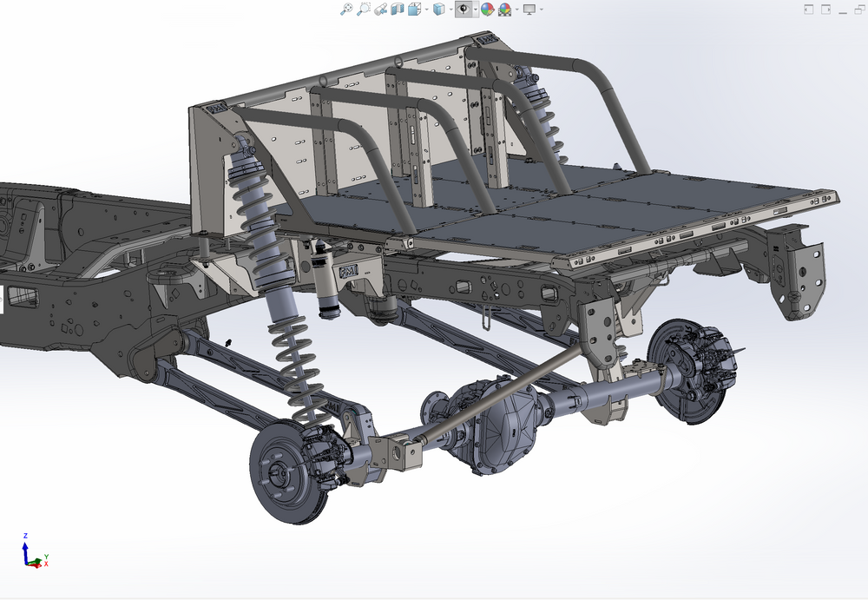Open the Edit Appearance tool
Screen dimensions: 868x600
(488, 9)
